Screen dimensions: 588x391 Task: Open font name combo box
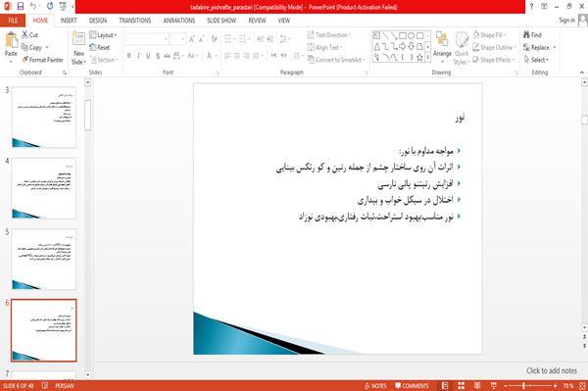tap(147, 39)
